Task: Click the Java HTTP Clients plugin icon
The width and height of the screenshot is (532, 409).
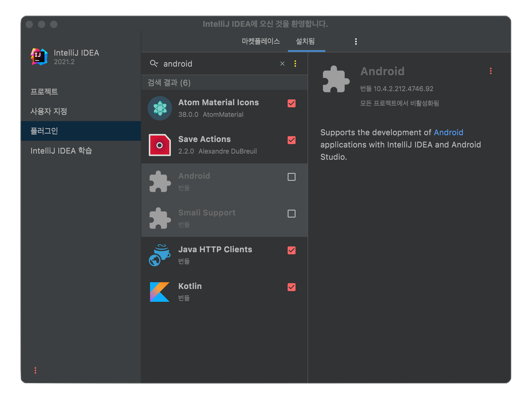Action: point(160,255)
